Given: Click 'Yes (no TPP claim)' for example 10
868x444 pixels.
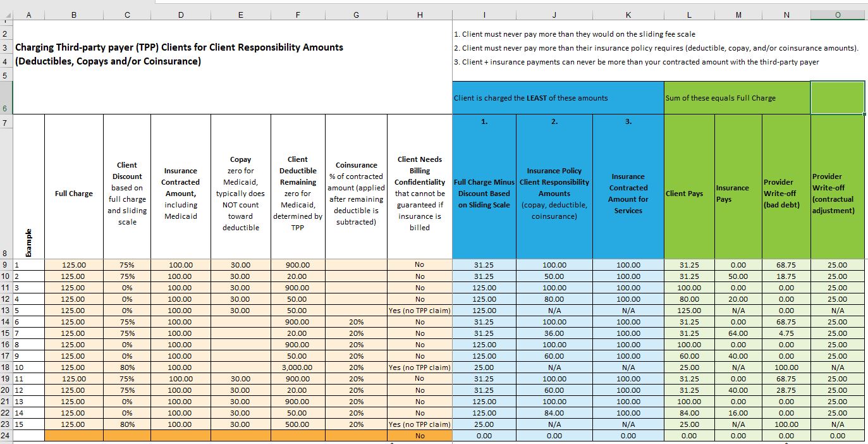Looking at the screenshot, I should point(420,367).
